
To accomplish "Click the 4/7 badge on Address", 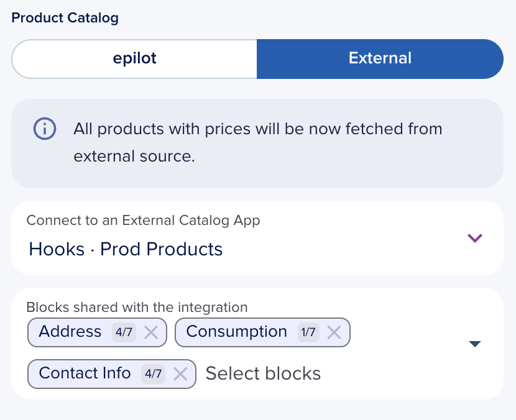I will click(x=124, y=332).
